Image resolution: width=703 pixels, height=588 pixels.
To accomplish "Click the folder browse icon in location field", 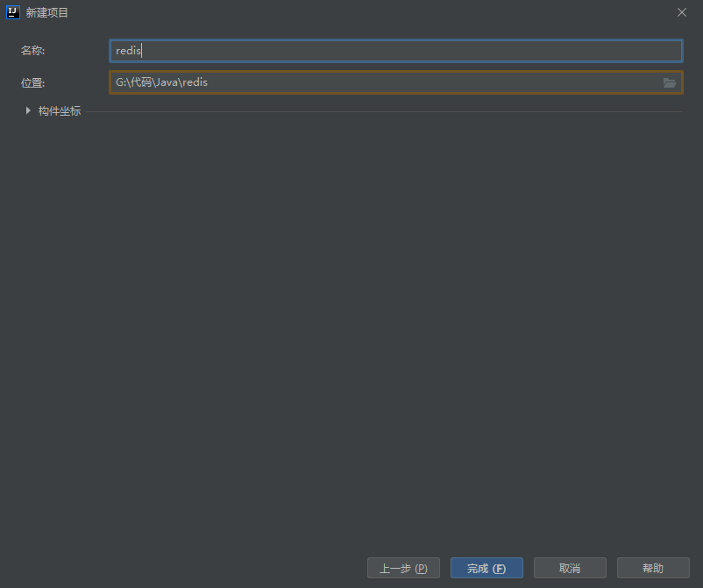I will 670,82.
